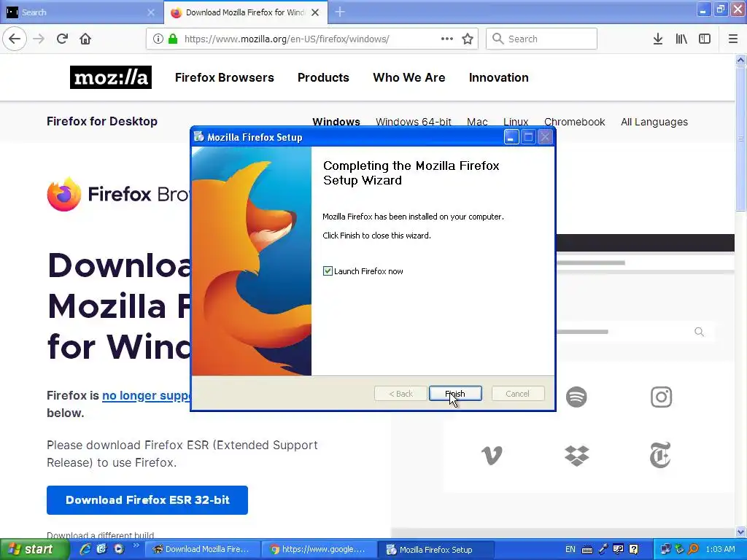Open Windows Media Player quick launch icon
The height and width of the screenshot is (560, 747).
point(119,549)
